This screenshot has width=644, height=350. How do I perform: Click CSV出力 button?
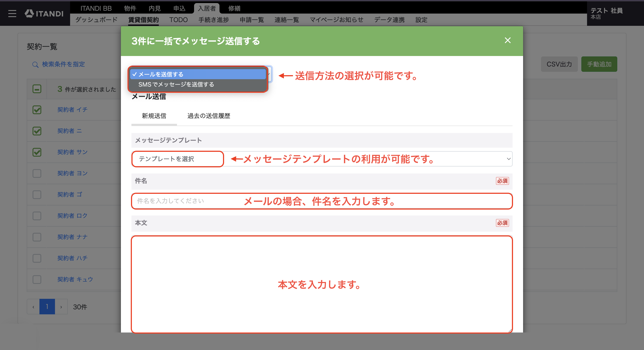tap(559, 64)
